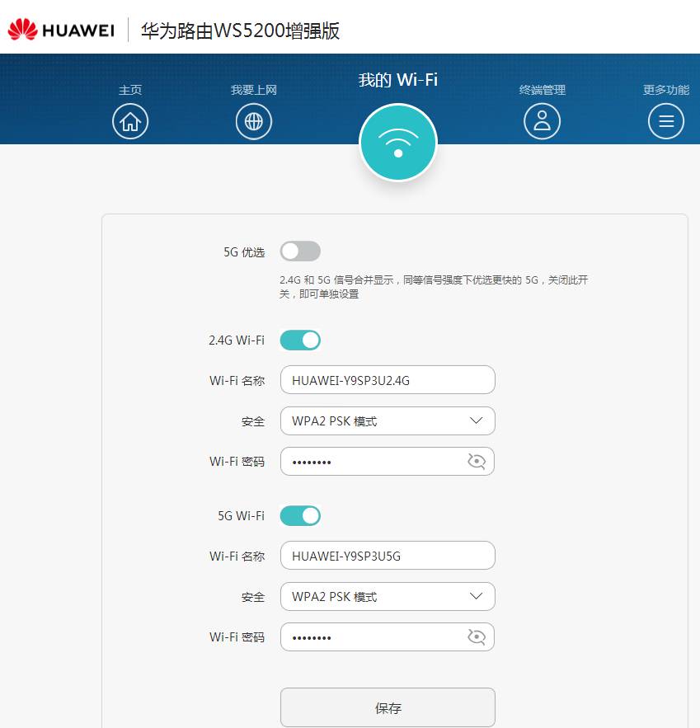This screenshot has width=700, height=728.
Task: Open device management user icon (终端管理)
Action: [x=542, y=122]
